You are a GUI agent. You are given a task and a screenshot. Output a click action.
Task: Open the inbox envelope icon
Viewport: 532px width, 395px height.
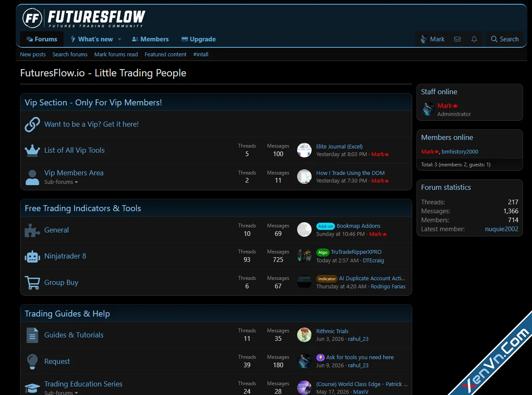click(457, 39)
